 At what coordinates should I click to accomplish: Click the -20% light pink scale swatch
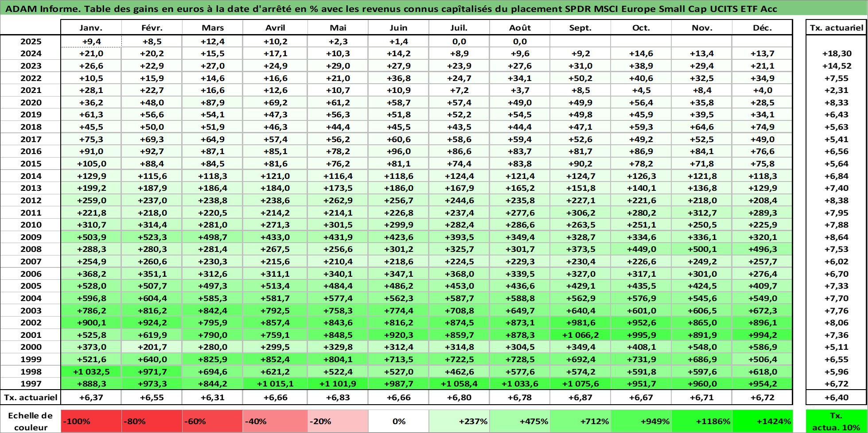point(338,421)
